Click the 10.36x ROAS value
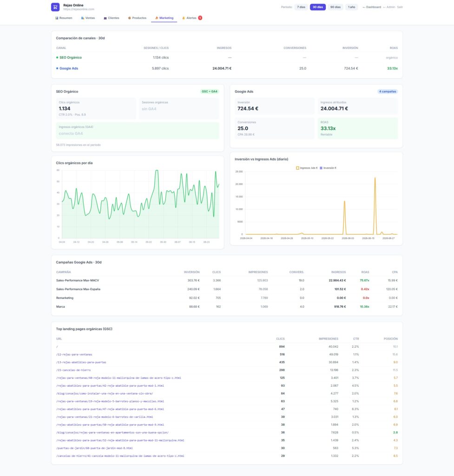The image size is (454, 476). [364, 307]
